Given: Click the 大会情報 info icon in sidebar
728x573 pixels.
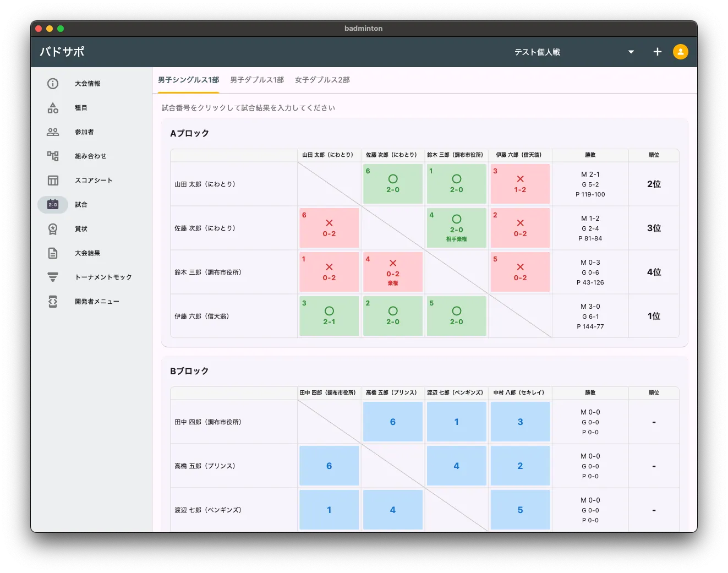Looking at the screenshot, I should pos(53,84).
